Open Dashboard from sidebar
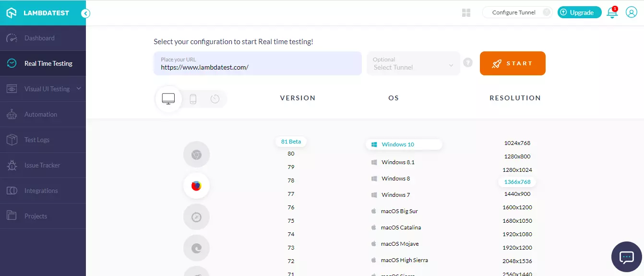 click(x=43, y=38)
